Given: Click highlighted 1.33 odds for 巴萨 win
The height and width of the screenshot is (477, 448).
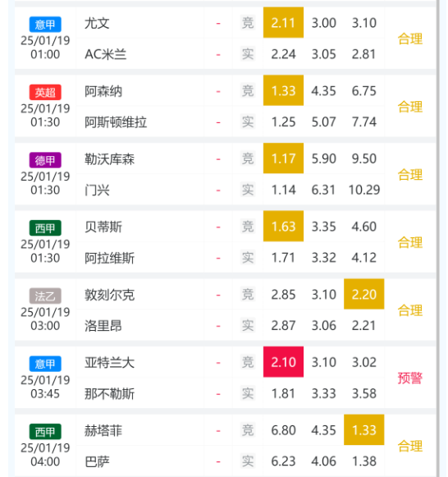Looking at the screenshot, I should [x=363, y=430].
